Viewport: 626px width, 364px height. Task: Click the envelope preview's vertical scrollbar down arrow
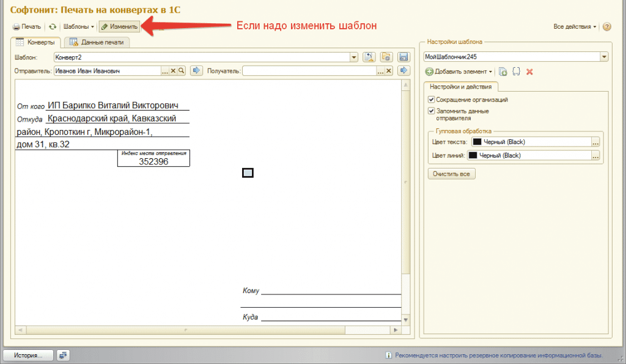coord(406,320)
